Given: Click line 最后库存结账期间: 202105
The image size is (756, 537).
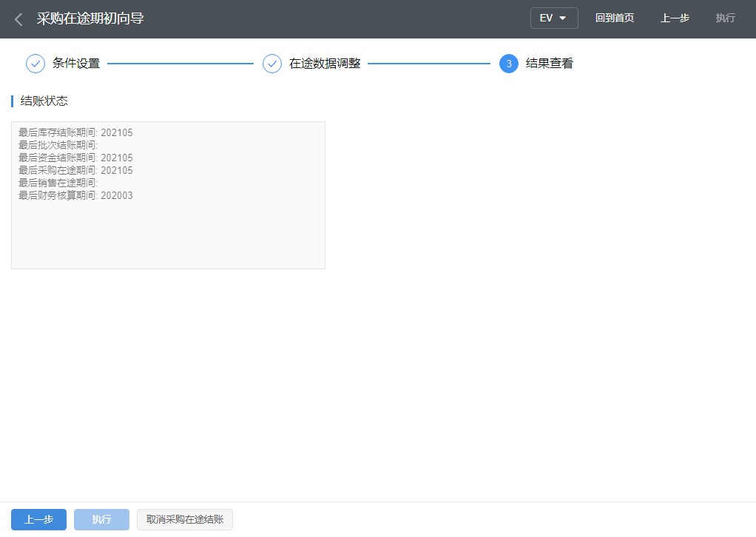Looking at the screenshot, I should (75, 132).
